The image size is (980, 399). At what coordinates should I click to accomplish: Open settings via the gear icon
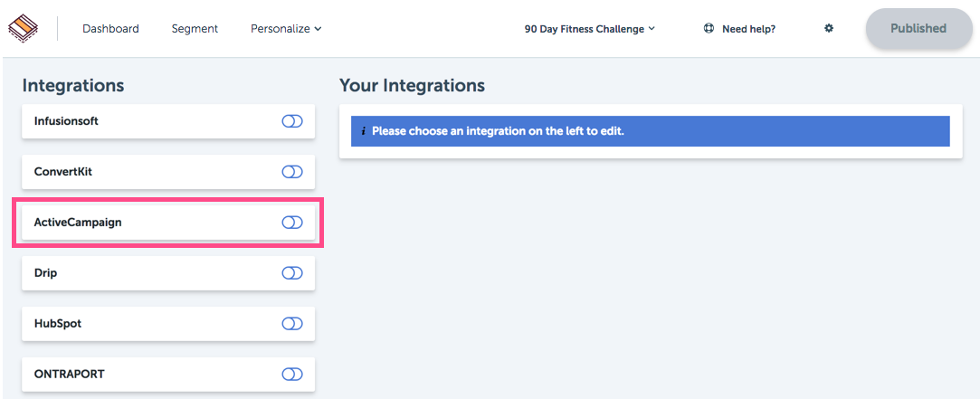tap(829, 28)
